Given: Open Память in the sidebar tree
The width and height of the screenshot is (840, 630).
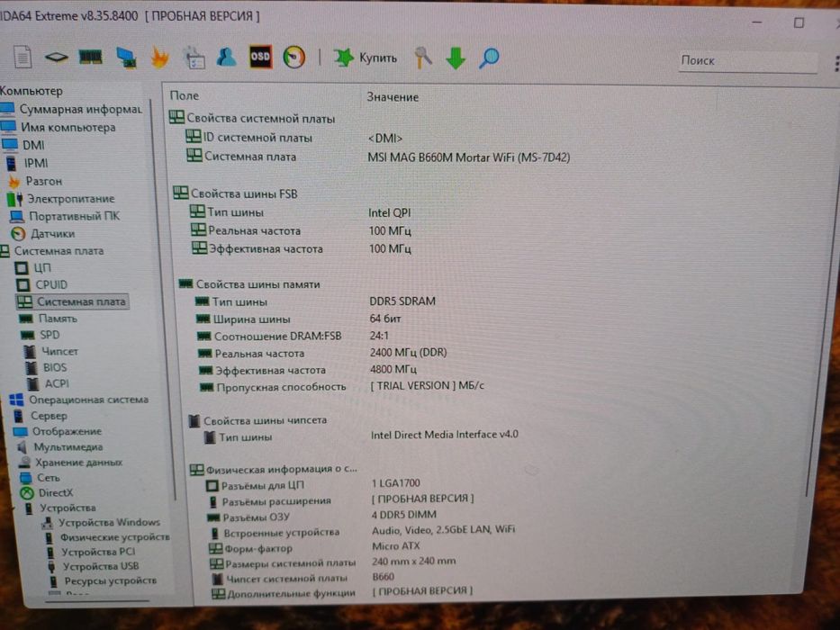Looking at the screenshot, I should point(49,319).
